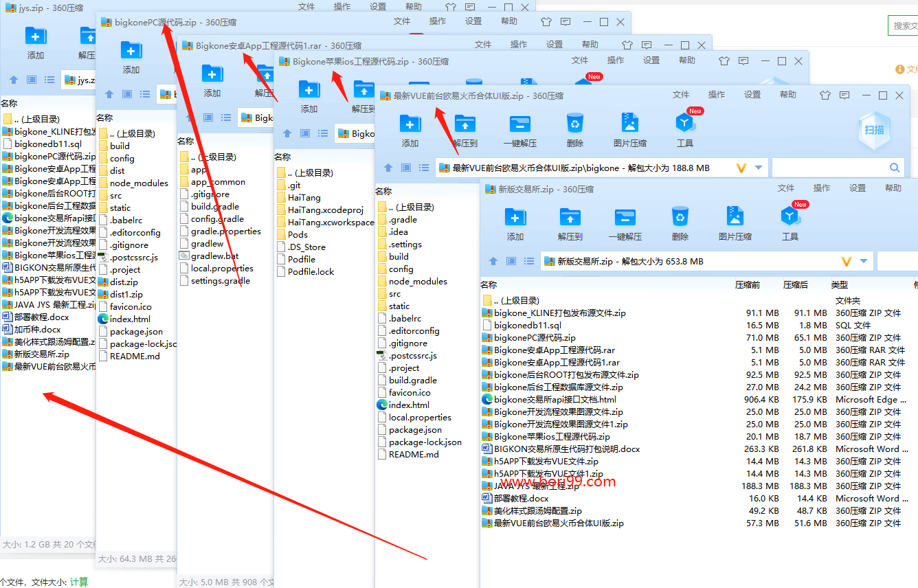Click 删除 trash icon in 新版交易所.zip window
The image size is (918, 588).
[680, 217]
